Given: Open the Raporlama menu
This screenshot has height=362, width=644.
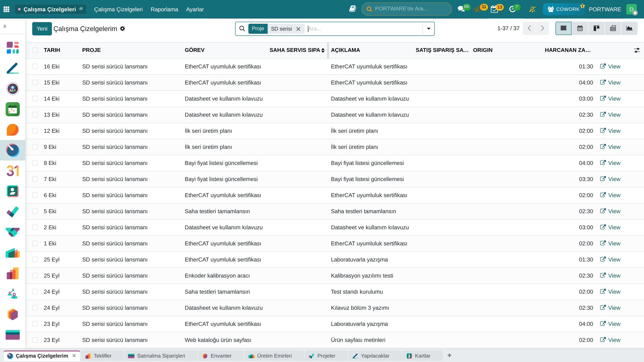Looking at the screenshot, I should pos(164,9).
